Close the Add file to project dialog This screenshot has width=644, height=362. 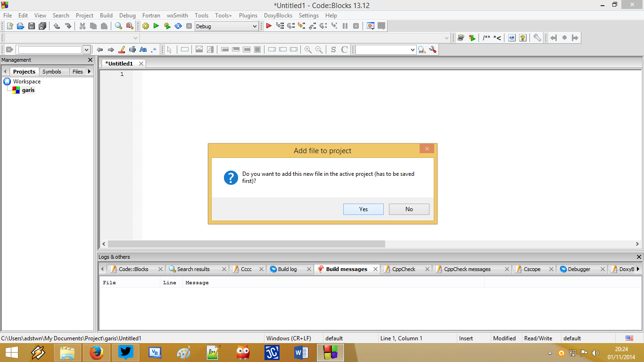pyautogui.click(x=427, y=148)
